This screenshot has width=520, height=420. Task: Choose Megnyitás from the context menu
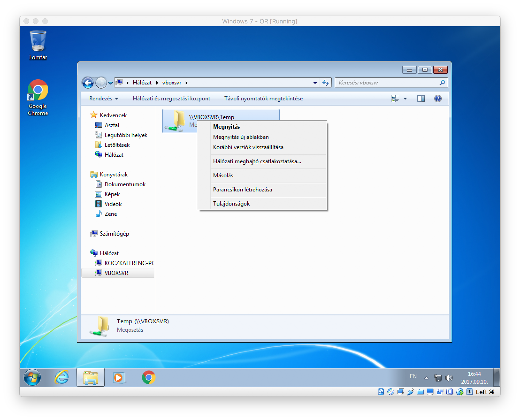pos(262,127)
